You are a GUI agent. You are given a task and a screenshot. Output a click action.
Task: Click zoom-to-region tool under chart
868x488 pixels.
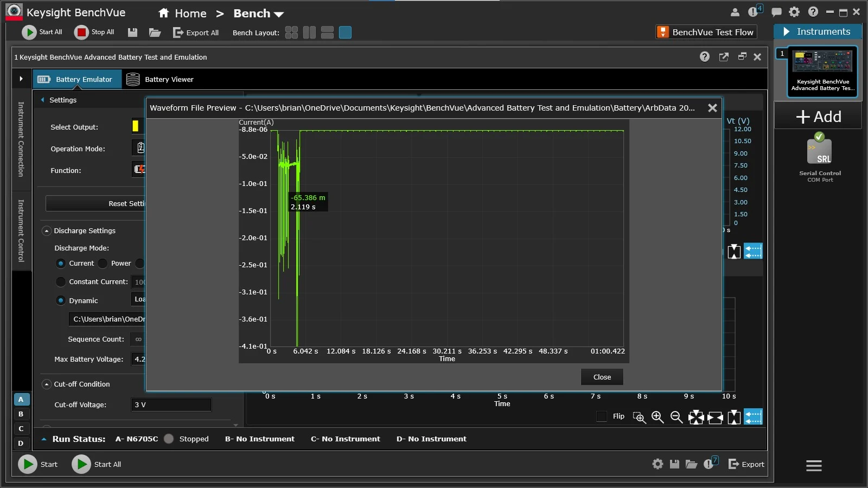click(x=639, y=417)
